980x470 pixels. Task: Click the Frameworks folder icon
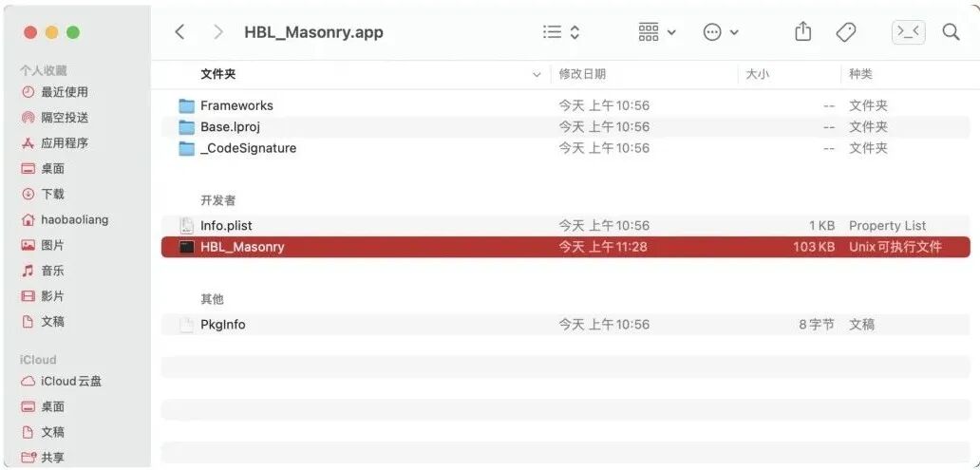pyautogui.click(x=186, y=105)
